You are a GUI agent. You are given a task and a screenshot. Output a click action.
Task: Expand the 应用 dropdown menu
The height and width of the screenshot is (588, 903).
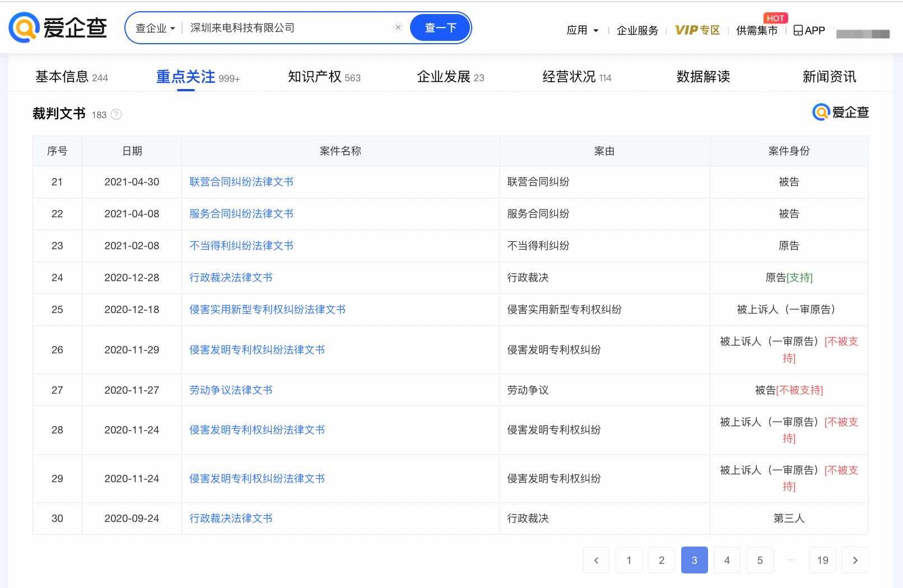tap(583, 30)
